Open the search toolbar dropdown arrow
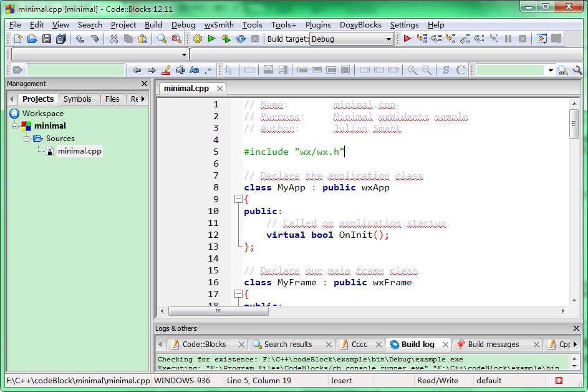Viewport: 588px width, 392px height. (x=551, y=70)
